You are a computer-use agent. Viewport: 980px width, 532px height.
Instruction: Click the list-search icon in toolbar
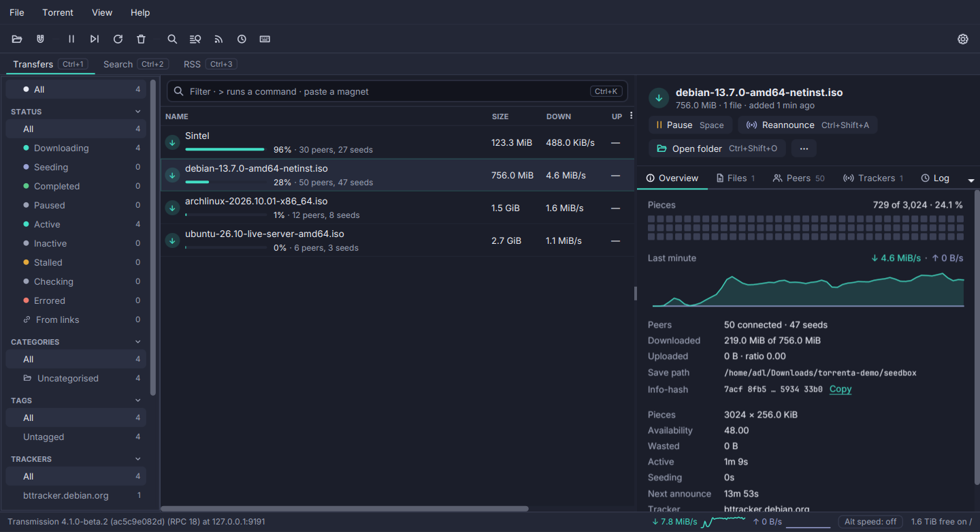(195, 40)
